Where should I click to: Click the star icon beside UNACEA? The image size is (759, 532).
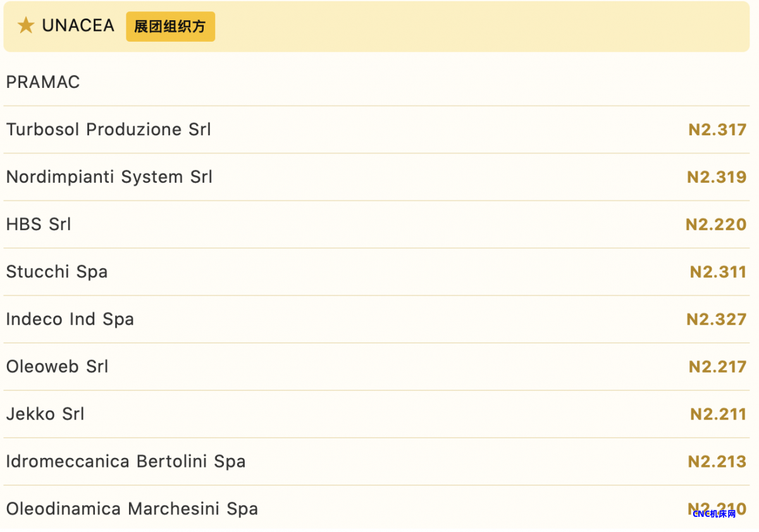tap(26, 26)
